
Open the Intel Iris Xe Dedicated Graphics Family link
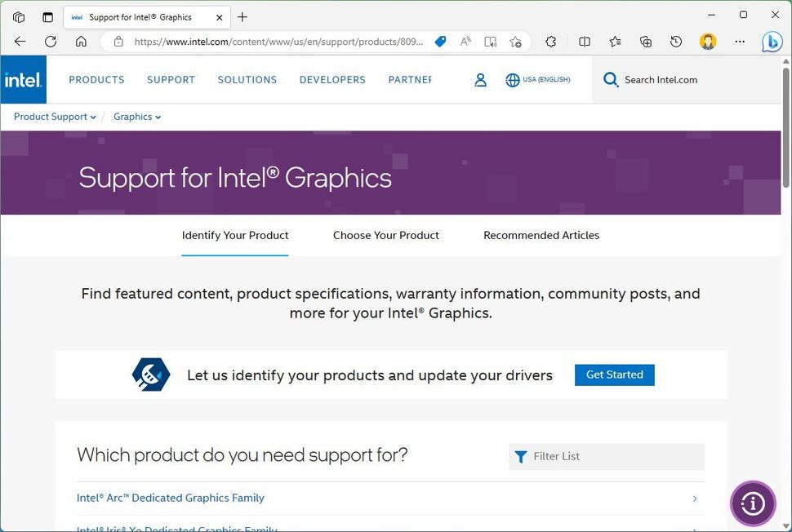176,529
